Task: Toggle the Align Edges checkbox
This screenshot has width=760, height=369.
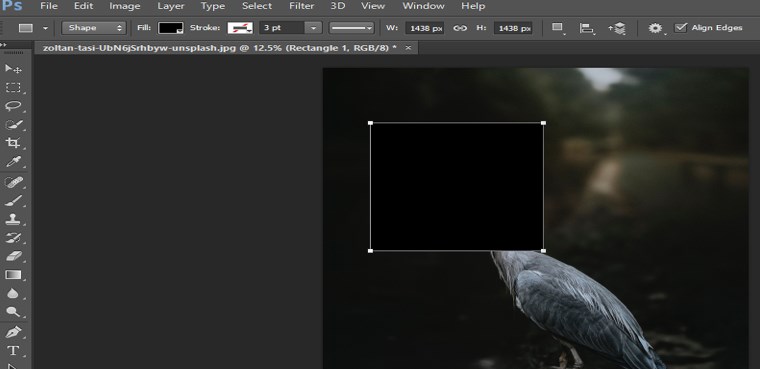Action: [x=681, y=28]
